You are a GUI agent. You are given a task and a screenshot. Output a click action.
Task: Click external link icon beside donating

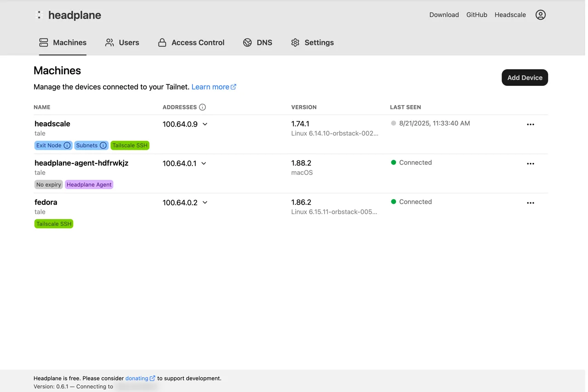pos(153,378)
